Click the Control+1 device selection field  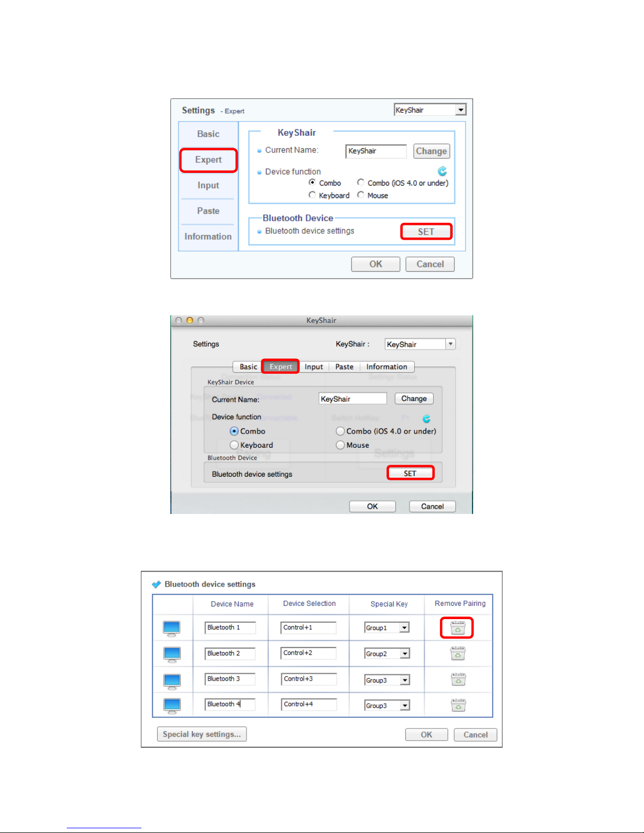click(x=309, y=628)
